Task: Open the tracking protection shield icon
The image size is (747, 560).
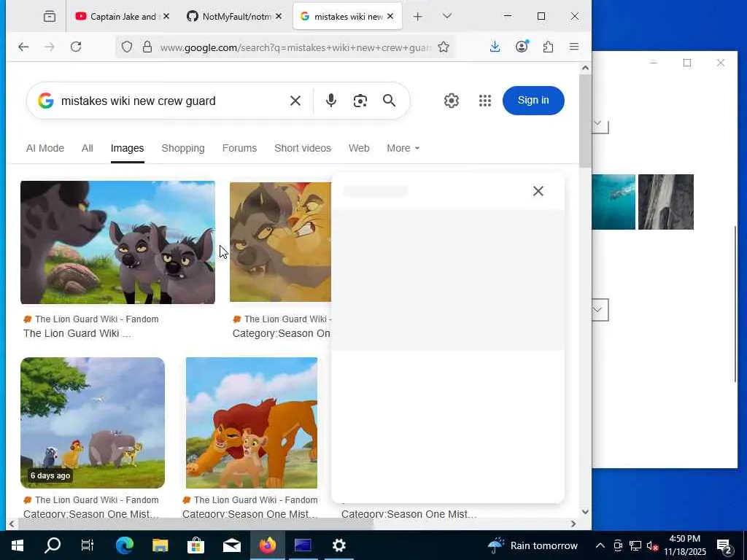Action: coord(127,47)
